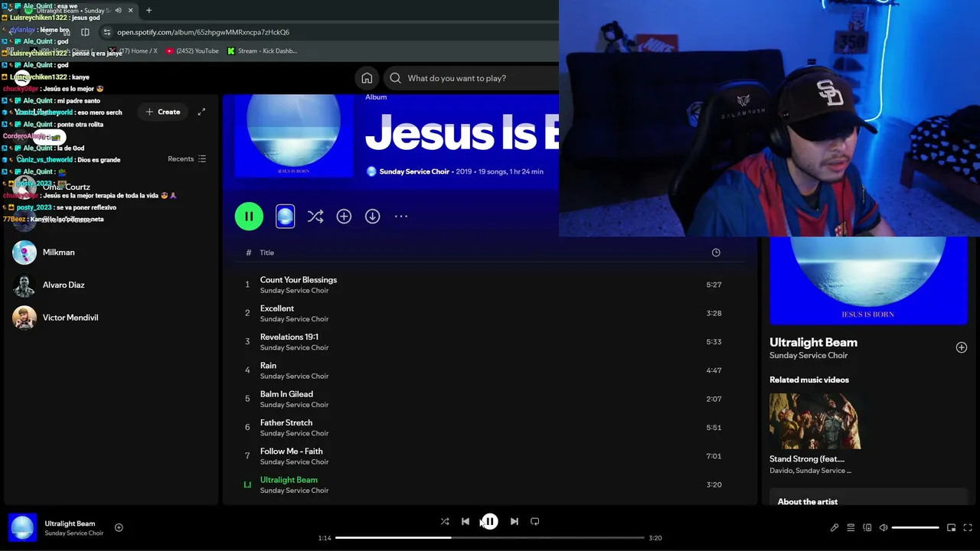Open a new browser tab
The height and width of the screenshot is (551, 980).
tap(149, 11)
